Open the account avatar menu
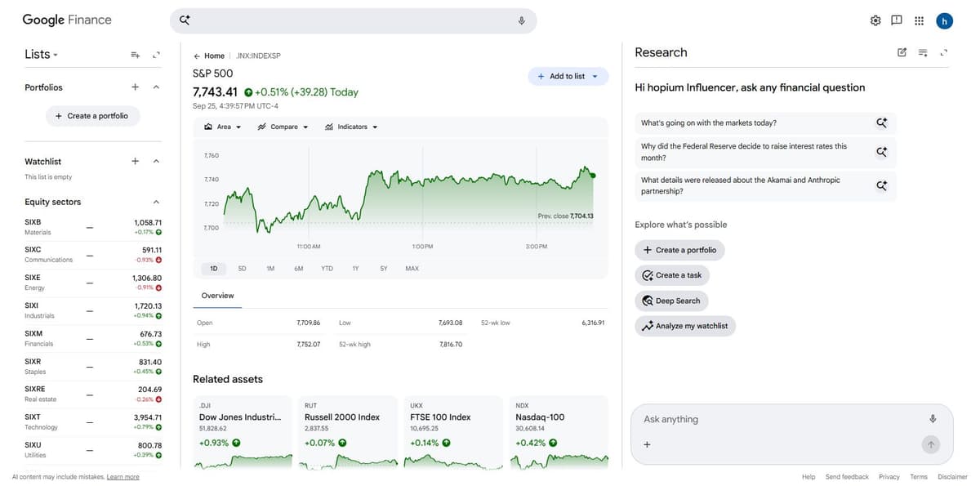980x486 pixels. coord(945,21)
